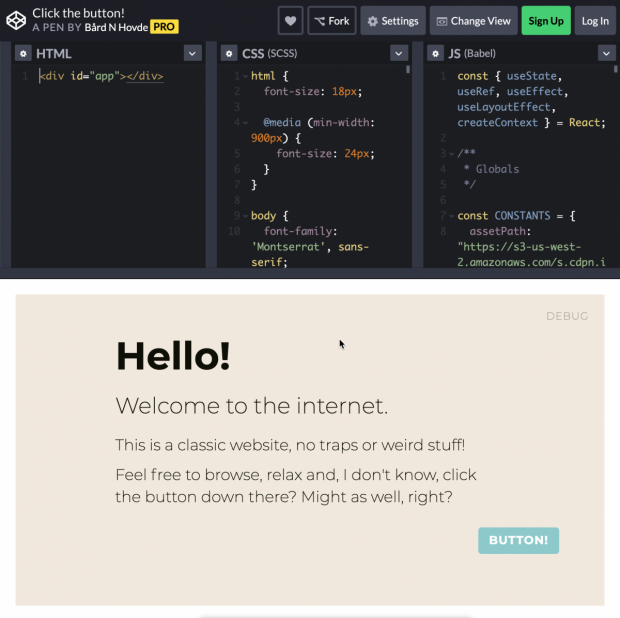
Task: Click the green Sign Up button
Action: 546,21
